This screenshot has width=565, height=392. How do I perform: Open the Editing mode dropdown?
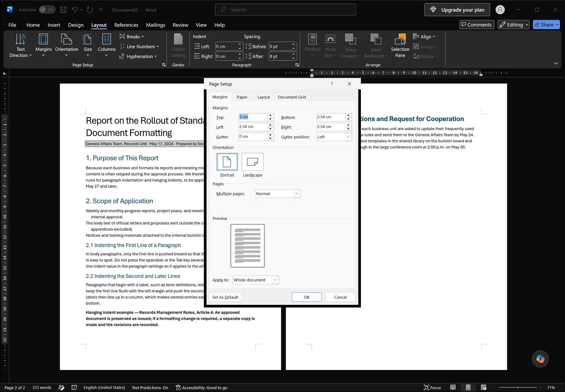513,25
